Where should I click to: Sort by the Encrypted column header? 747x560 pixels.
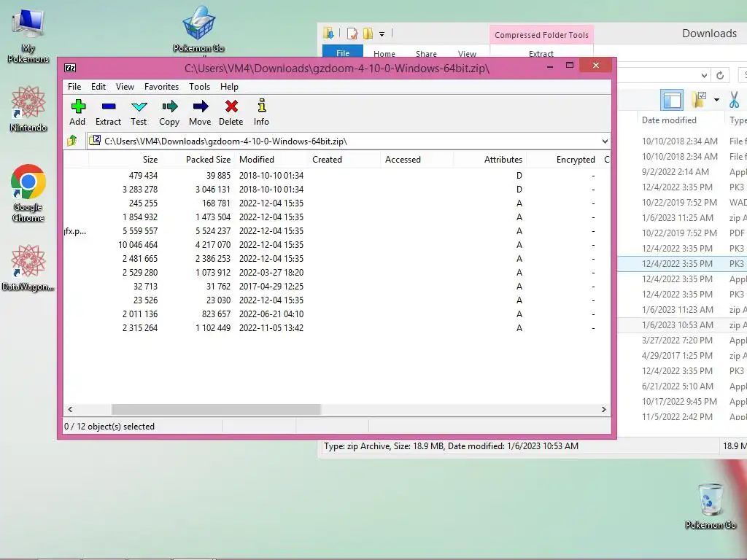562,160
